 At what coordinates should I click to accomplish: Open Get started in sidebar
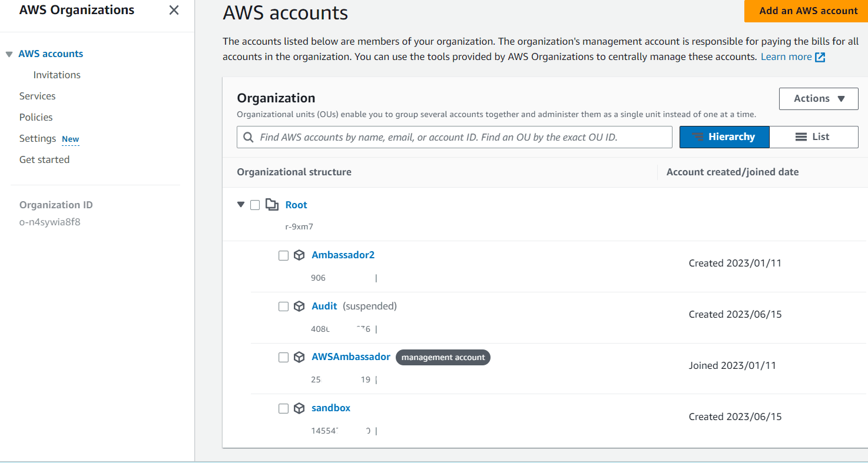pyautogui.click(x=44, y=159)
